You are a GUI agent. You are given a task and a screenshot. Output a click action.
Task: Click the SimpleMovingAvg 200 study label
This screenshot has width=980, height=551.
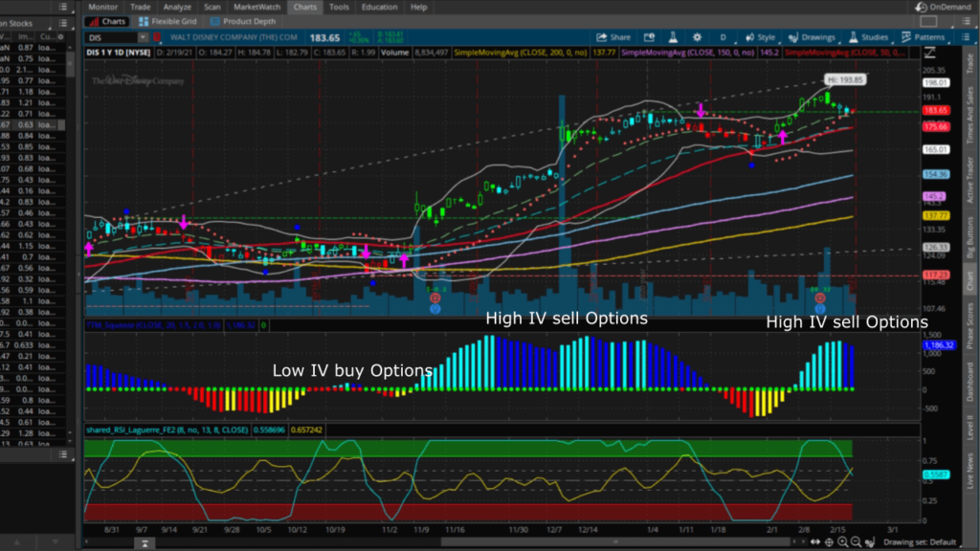pyautogui.click(x=521, y=53)
